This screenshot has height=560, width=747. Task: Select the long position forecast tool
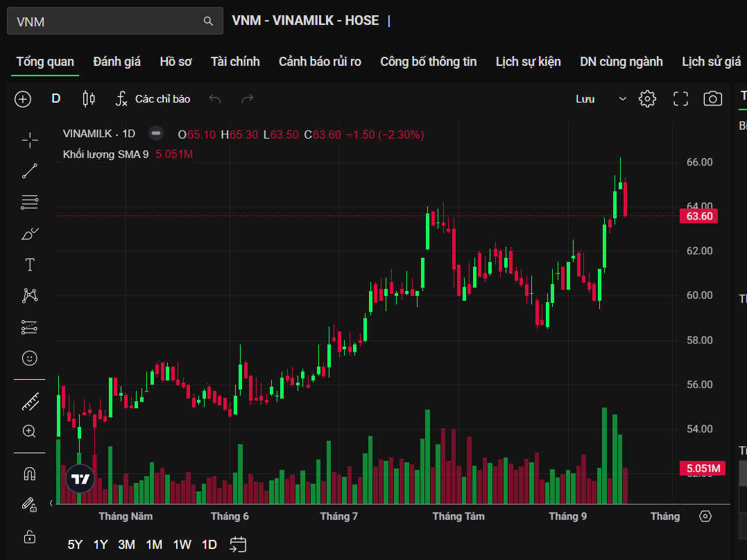click(x=30, y=327)
